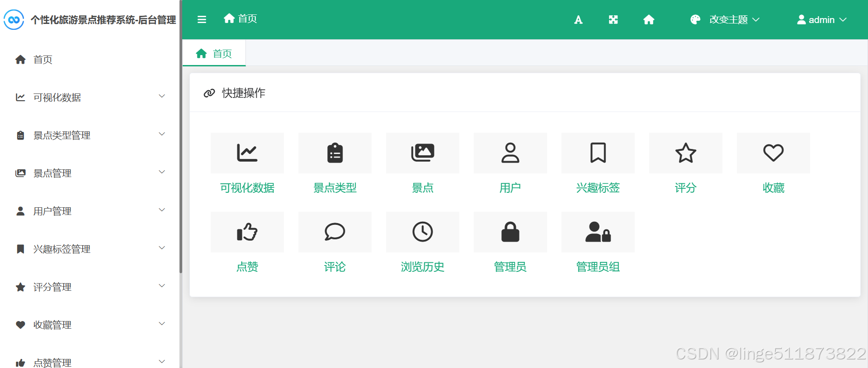Click the sidebar collapse hamburger icon
868x368 pixels.
coord(202,19)
